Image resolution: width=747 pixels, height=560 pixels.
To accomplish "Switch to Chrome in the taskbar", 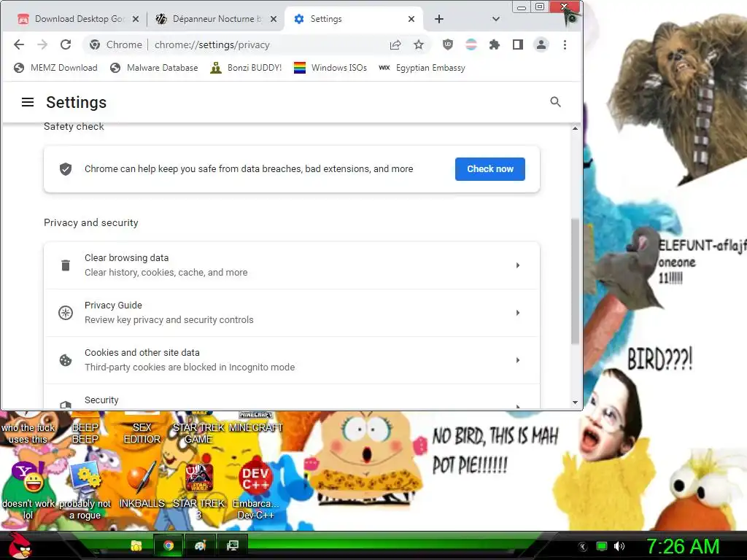I will pos(168,545).
